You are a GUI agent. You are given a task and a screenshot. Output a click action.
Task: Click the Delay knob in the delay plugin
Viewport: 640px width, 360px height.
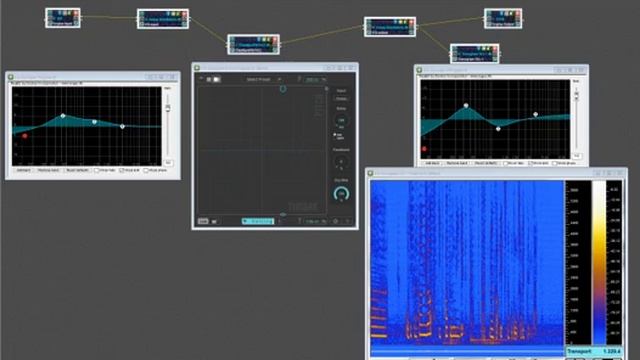pyautogui.click(x=341, y=120)
